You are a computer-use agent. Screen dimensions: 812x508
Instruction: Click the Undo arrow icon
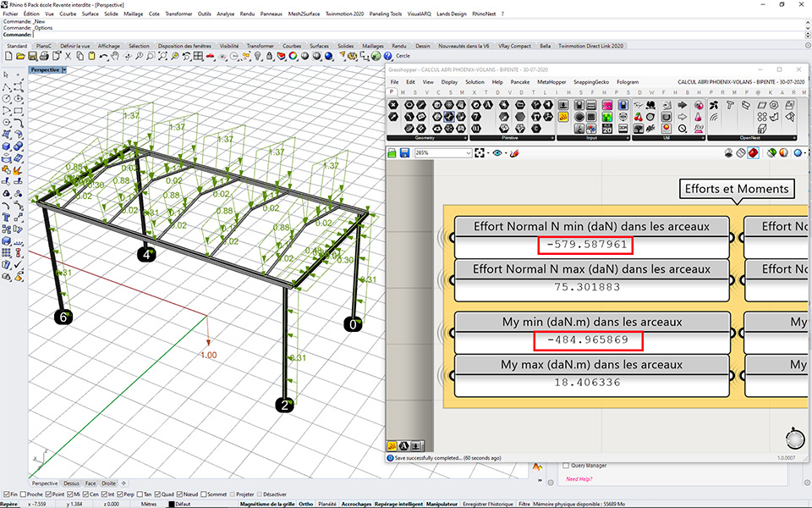point(103,56)
